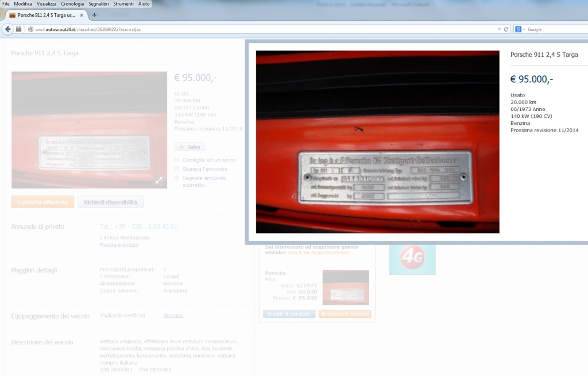This screenshot has height=376, width=588.
Task: Click the autoscout24 URL address field
Action: [x=262, y=29]
